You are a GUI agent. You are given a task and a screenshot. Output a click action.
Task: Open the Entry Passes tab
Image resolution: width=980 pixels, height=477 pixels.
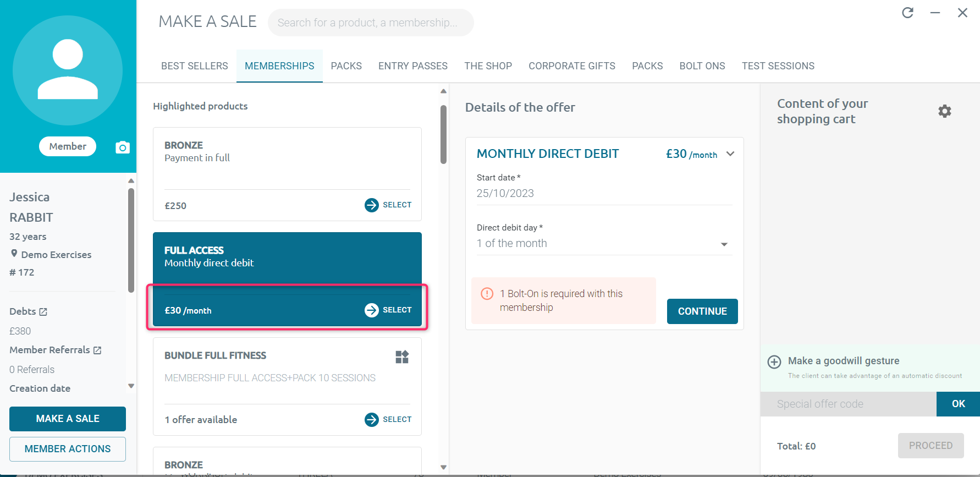pos(413,66)
